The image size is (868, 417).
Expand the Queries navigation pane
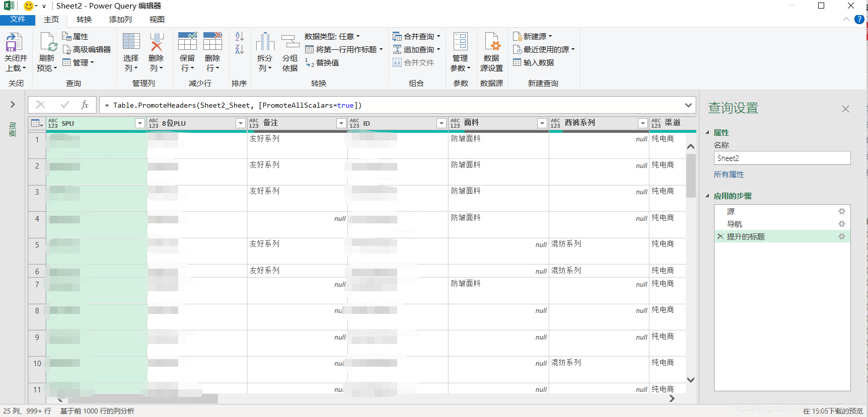13,105
